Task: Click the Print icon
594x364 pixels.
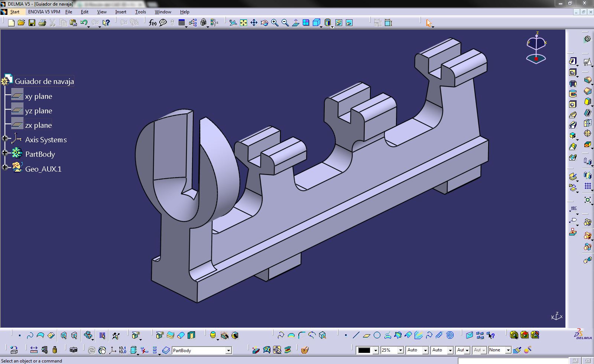Action: click(x=42, y=23)
